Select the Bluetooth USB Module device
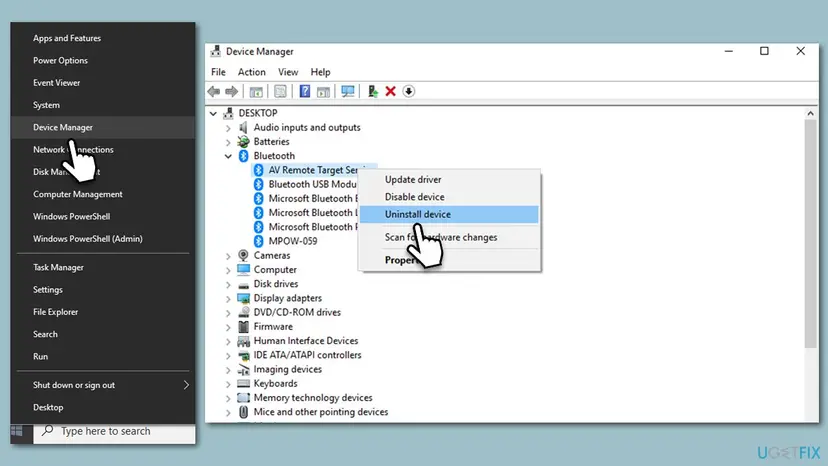The width and height of the screenshot is (828, 466). pyautogui.click(x=313, y=184)
